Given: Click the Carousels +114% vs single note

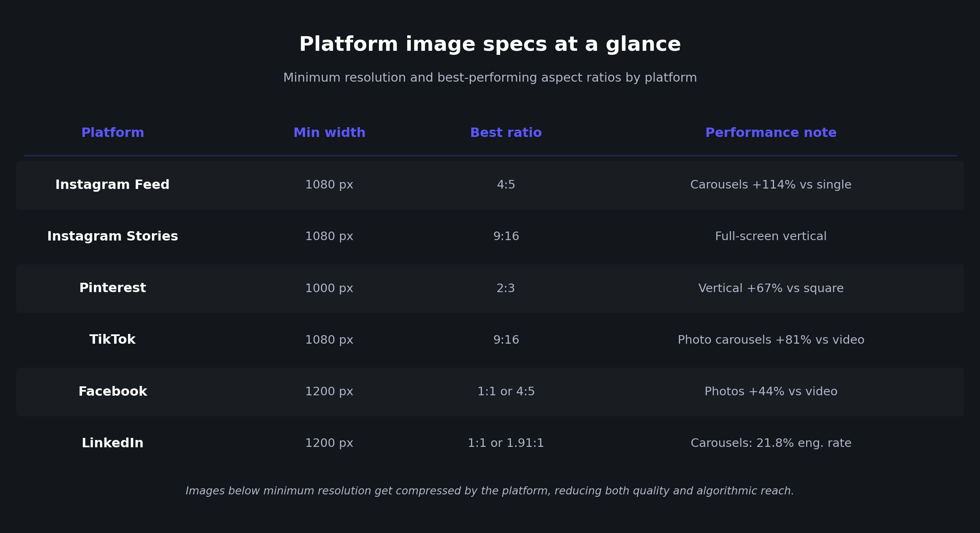Looking at the screenshot, I should [771, 185].
